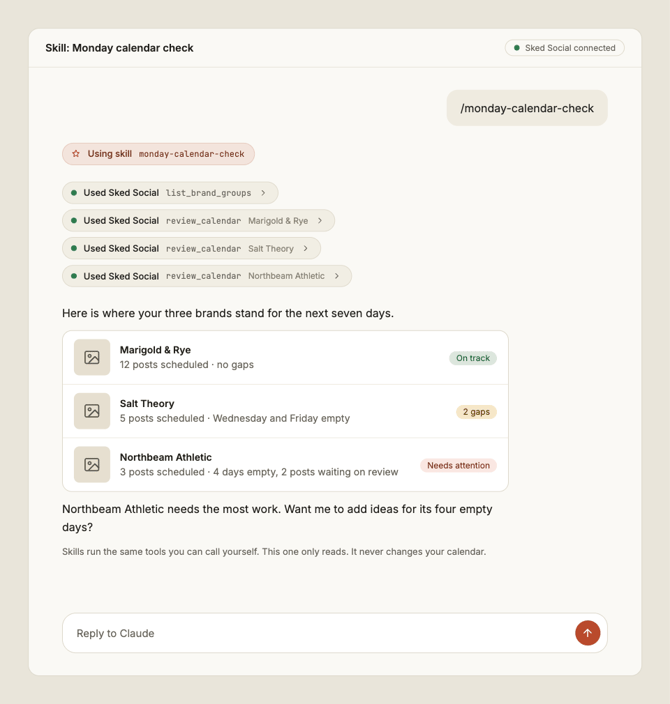Screen dimensions: 670x704
Task: Send reply with the orange arrow button
Action: tap(587, 633)
